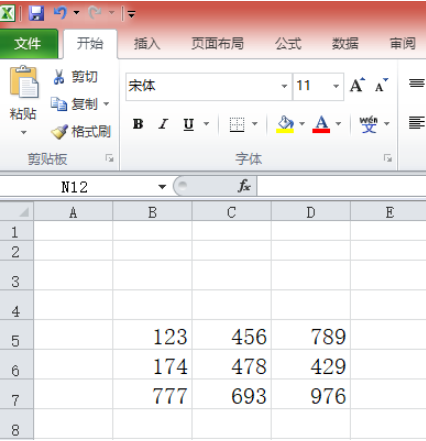This screenshot has width=426, height=441.
Task: Open the 文件 tab
Action: [x=28, y=44]
